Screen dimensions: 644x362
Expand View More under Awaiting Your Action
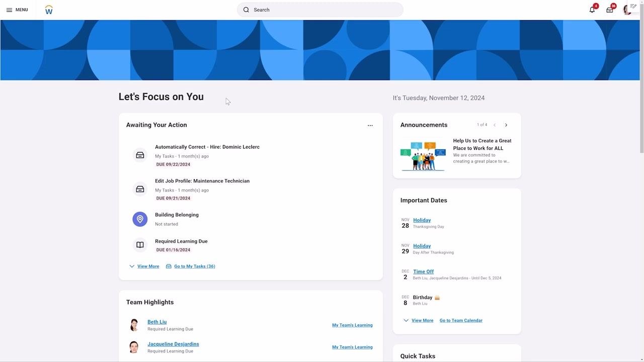pyautogui.click(x=144, y=266)
